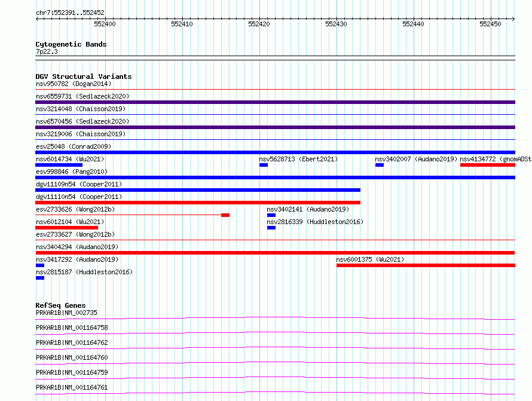Open the esv998846 (Pang2010) label
The height and width of the screenshot is (401, 532).
point(72,172)
